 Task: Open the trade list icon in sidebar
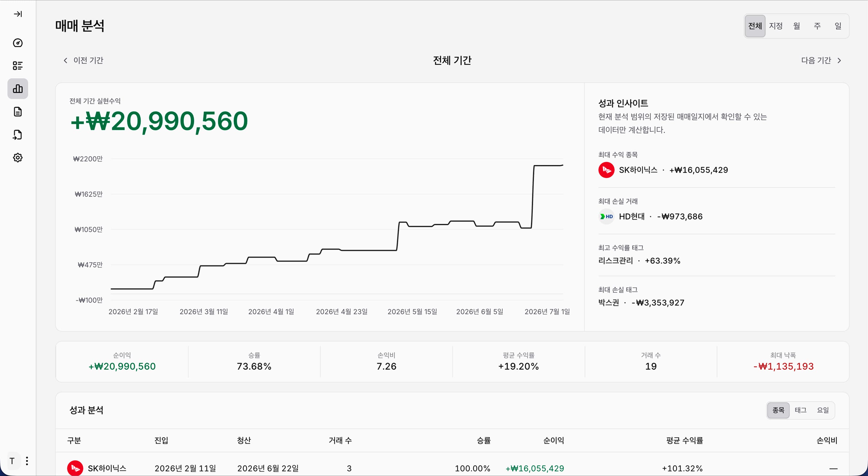pos(18,66)
